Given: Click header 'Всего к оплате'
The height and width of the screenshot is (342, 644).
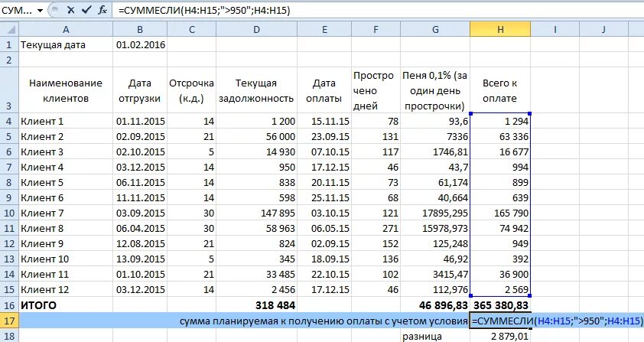Looking at the screenshot, I should (x=500, y=90).
